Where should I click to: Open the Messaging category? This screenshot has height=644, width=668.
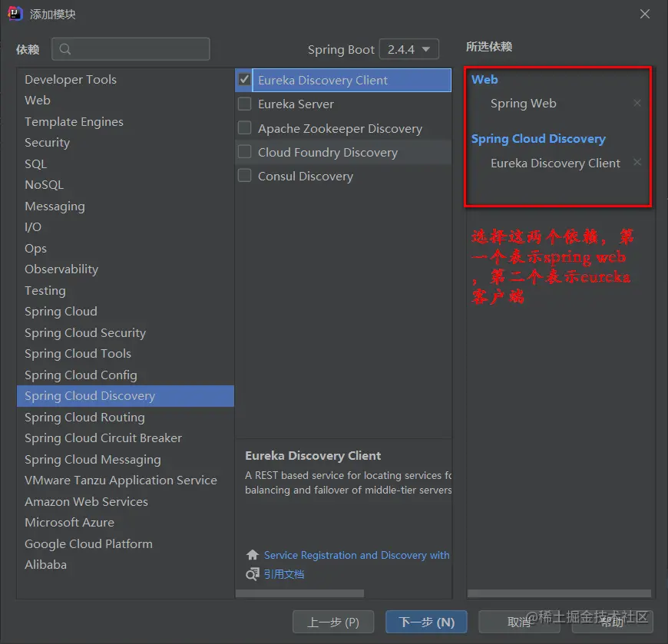click(x=125, y=206)
